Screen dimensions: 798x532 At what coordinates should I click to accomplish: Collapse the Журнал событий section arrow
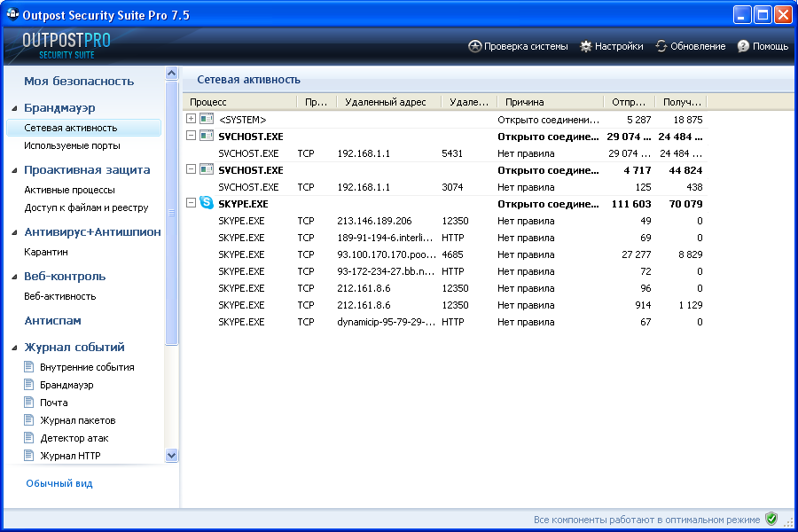(15, 348)
